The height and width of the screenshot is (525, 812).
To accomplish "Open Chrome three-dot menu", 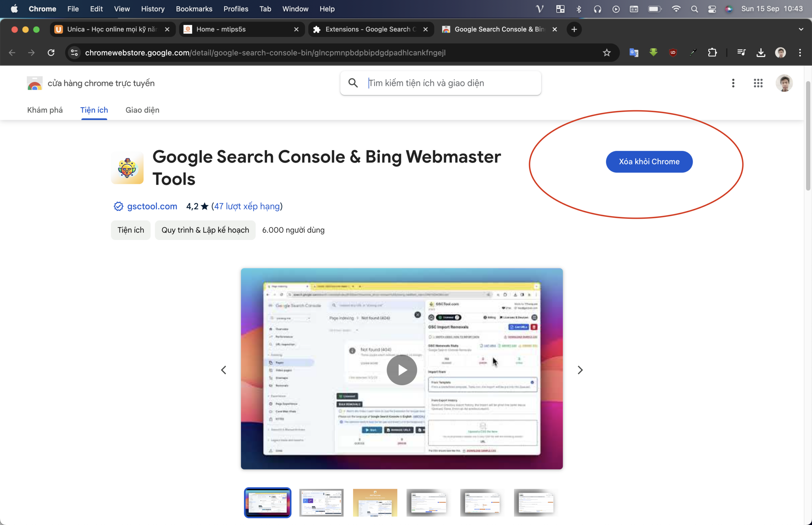I will tap(800, 53).
